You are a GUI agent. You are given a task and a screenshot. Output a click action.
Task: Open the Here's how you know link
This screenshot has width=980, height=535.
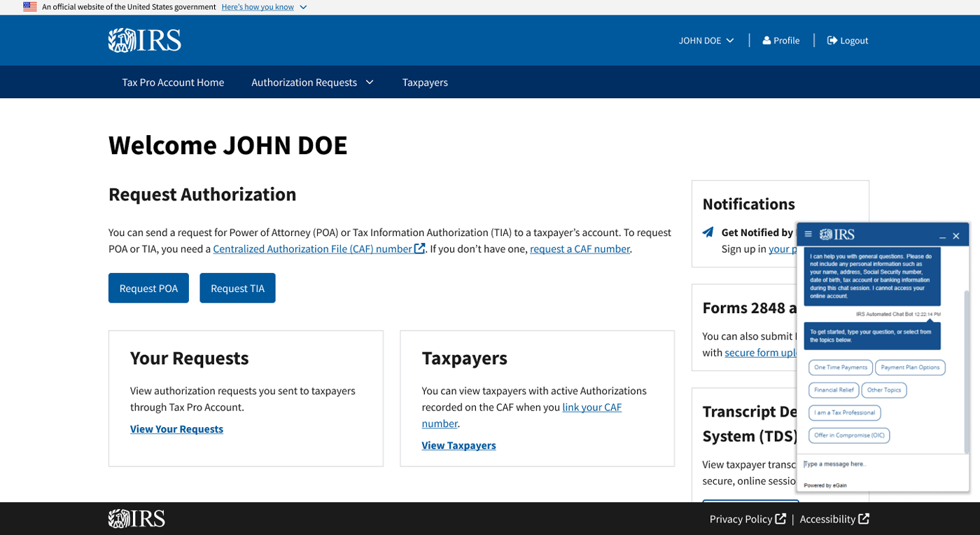click(258, 7)
